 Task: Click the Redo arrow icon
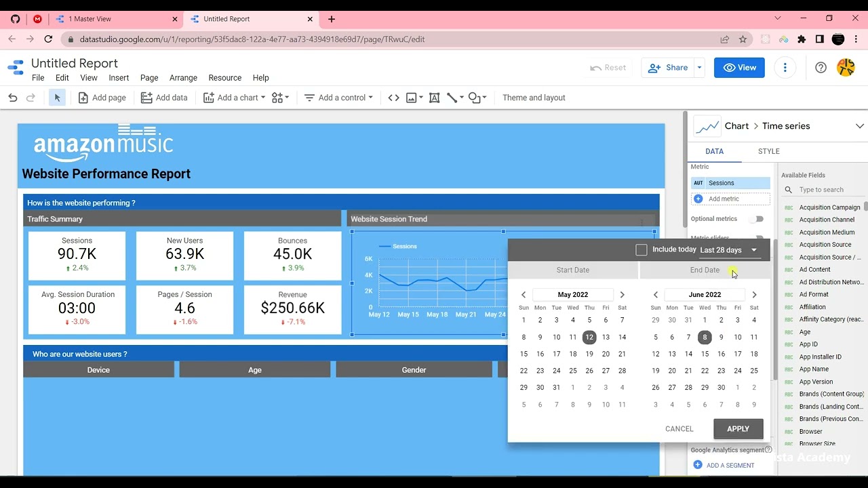point(31,98)
